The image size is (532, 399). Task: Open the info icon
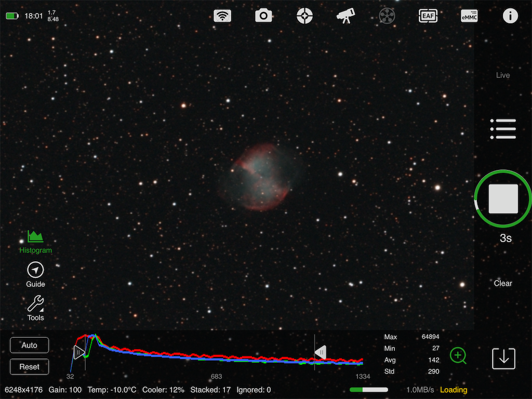coord(510,16)
